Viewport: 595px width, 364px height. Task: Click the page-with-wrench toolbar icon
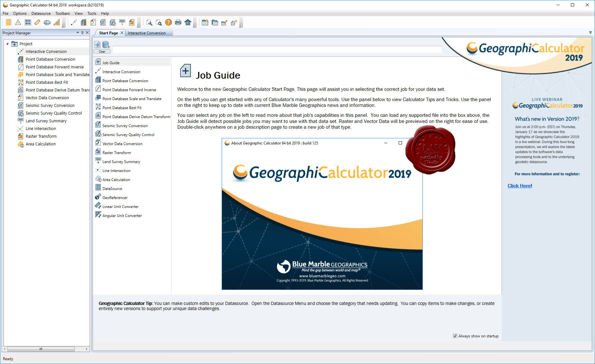click(149, 22)
